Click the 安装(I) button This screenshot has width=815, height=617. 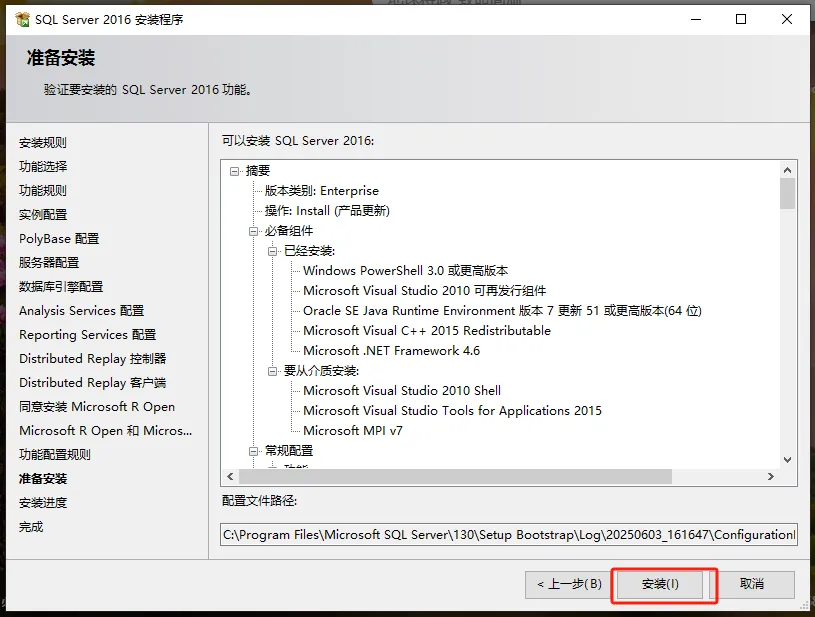660,584
